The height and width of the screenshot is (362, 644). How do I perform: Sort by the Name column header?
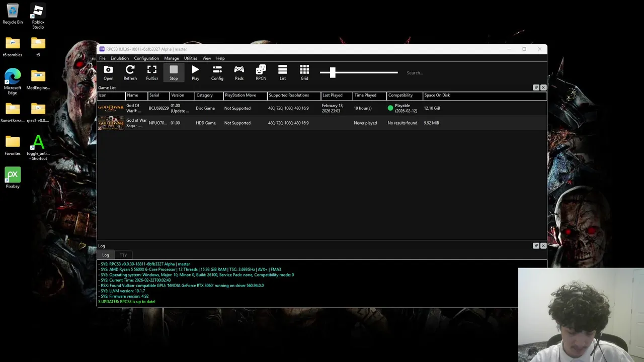click(x=136, y=96)
